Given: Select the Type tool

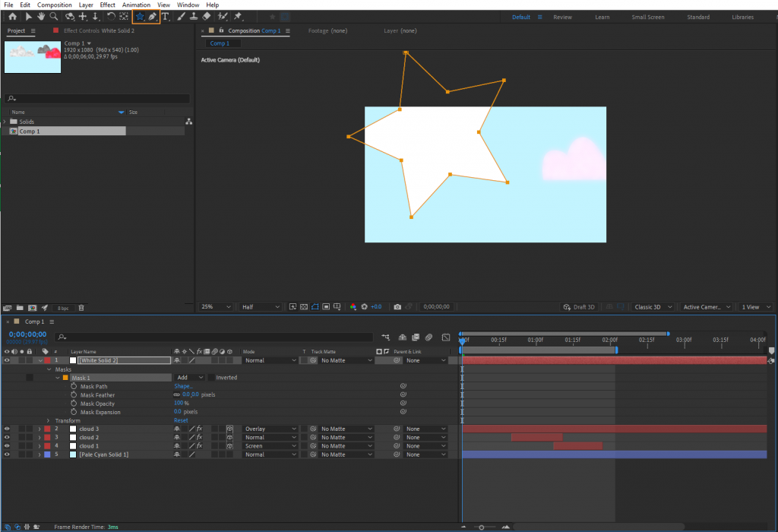Looking at the screenshot, I should 166,16.
